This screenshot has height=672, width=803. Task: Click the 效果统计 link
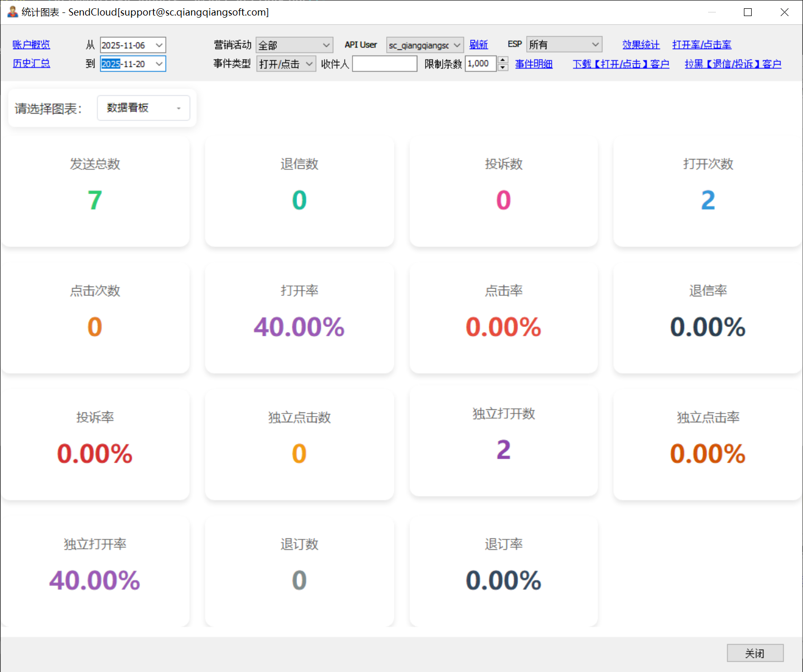pos(641,45)
